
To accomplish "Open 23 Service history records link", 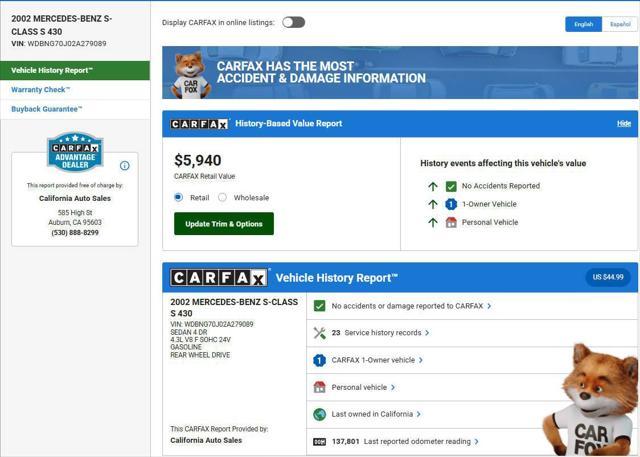I will coord(376,333).
